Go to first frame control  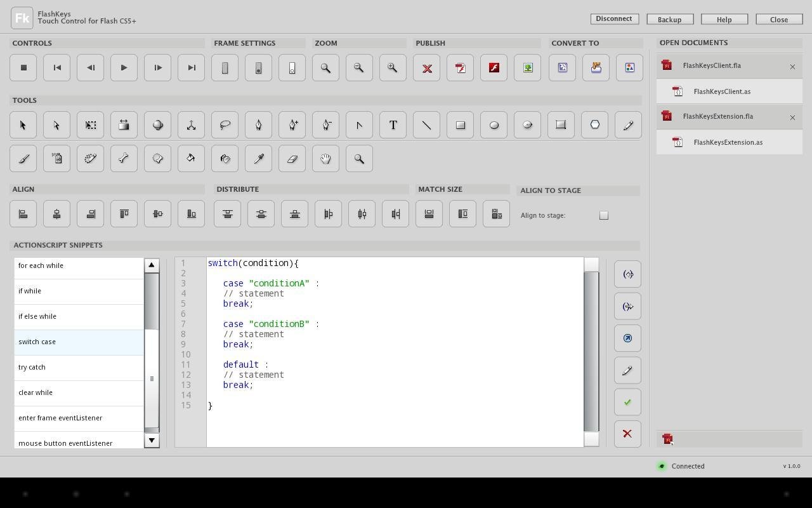tap(57, 68)
